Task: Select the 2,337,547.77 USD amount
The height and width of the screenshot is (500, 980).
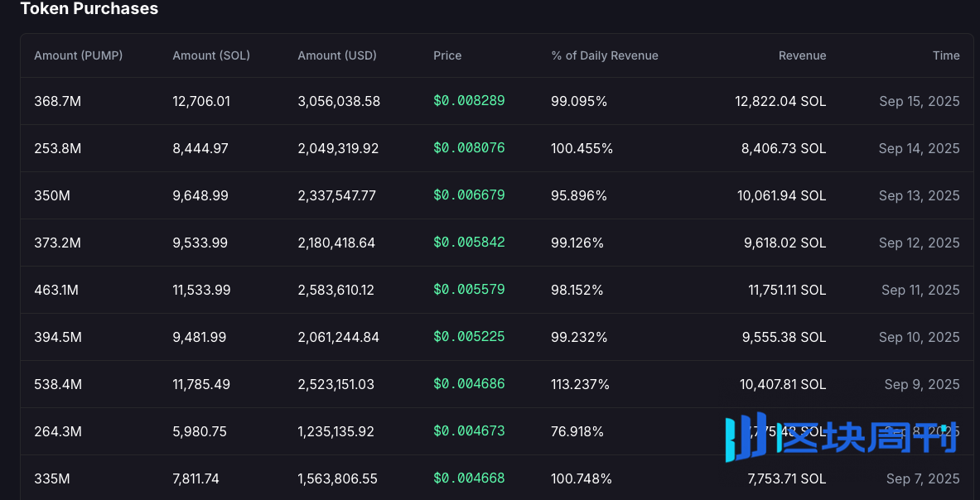Action: tap(337, 195)
